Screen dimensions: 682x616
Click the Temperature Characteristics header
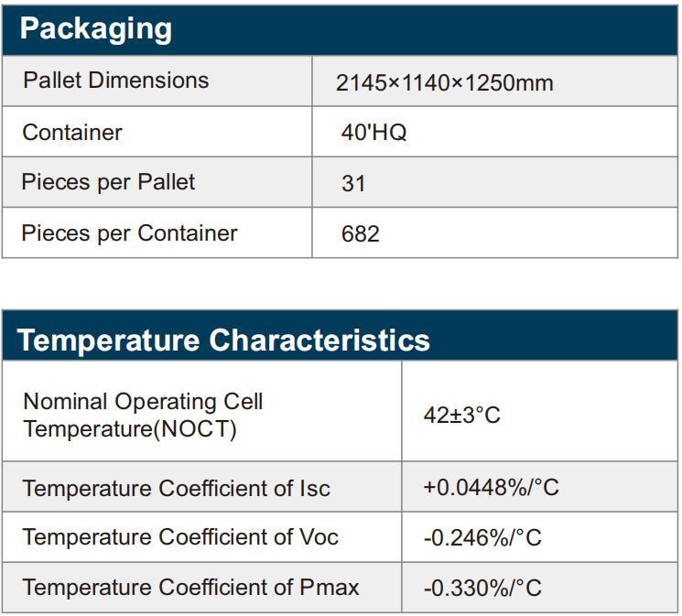point(223,340)
